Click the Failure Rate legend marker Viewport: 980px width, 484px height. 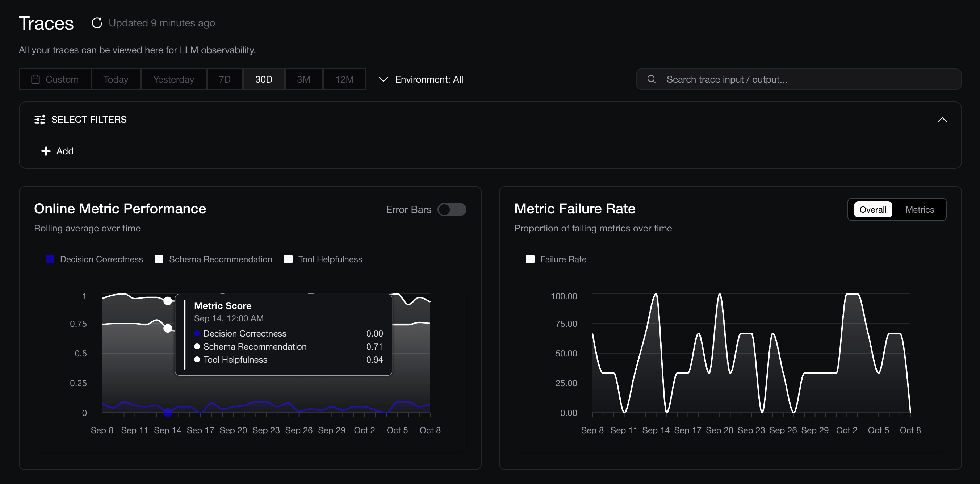point(530,259)
